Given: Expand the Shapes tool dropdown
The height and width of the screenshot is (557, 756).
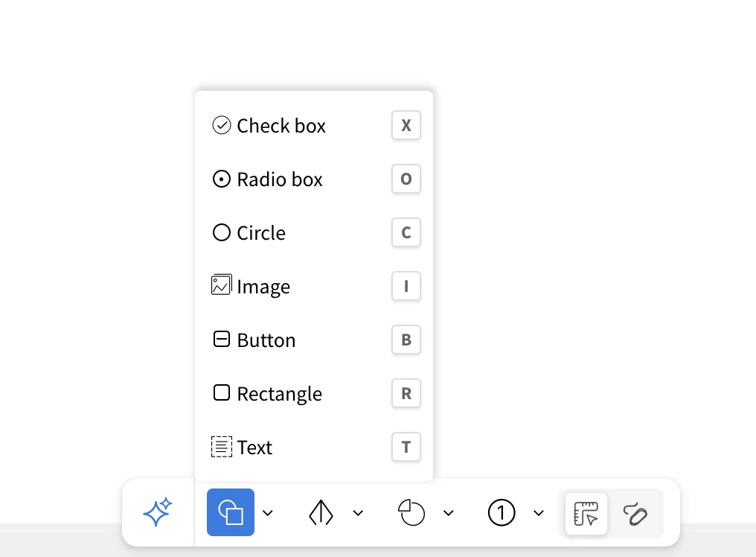Looking at the screenshot, I should coord(268,512).
